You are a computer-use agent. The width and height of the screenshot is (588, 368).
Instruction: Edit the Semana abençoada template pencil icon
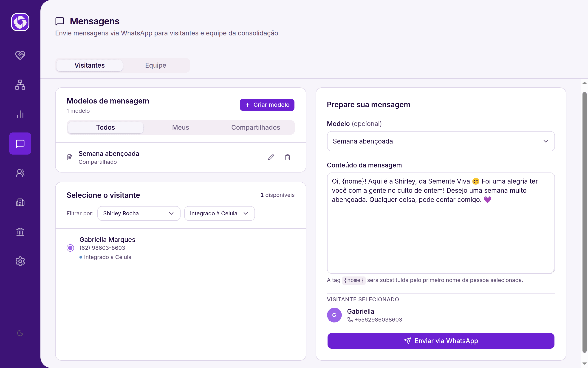pyautogui.click(x=271, y=158)
